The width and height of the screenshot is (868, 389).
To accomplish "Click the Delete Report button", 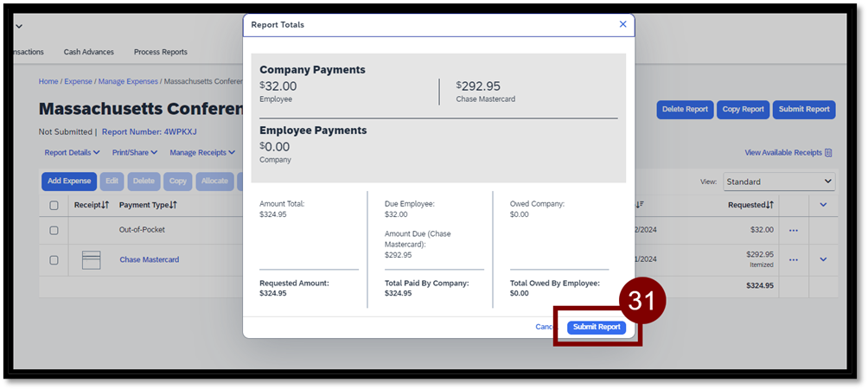I will [x=685, y=109].
